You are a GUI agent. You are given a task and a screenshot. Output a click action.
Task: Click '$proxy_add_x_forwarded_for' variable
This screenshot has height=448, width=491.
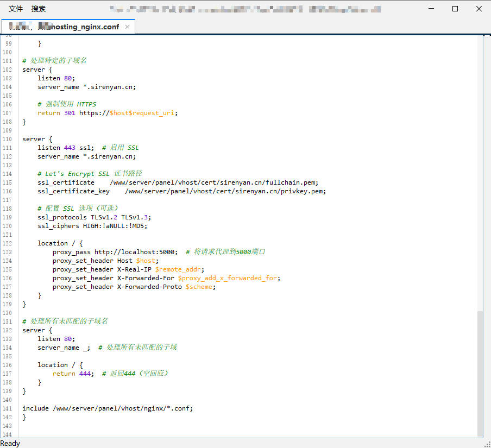click(228, 278)
